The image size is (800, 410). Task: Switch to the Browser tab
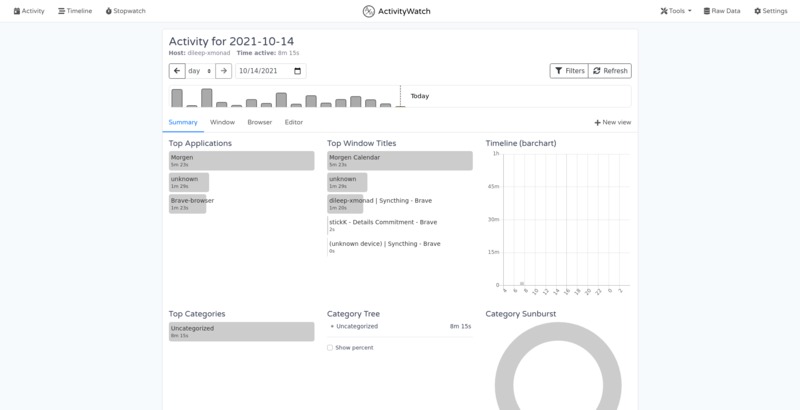pyautogui.click(x=260, y=122)
